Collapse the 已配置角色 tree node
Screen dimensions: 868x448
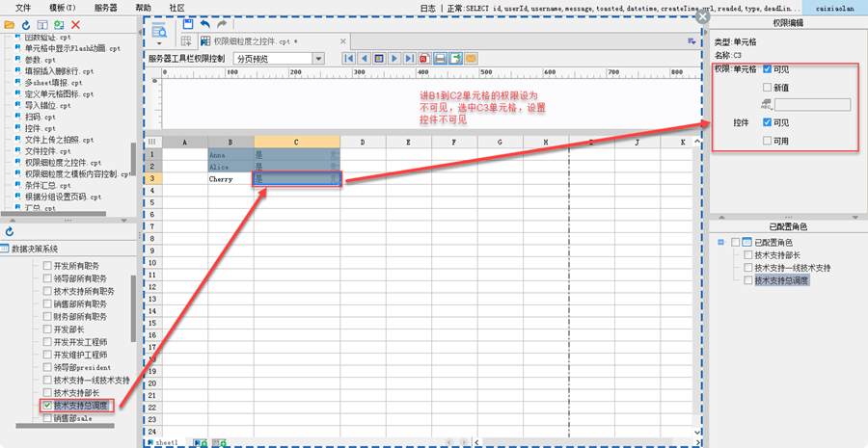pyautogui.click(x=720, y=242)
